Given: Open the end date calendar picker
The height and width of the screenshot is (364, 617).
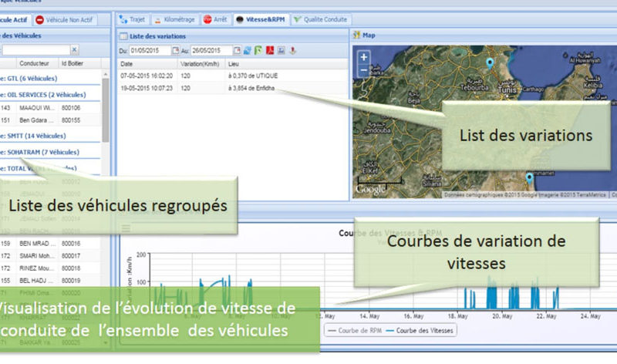Looking at the screenshot, I should pos(238,50).
